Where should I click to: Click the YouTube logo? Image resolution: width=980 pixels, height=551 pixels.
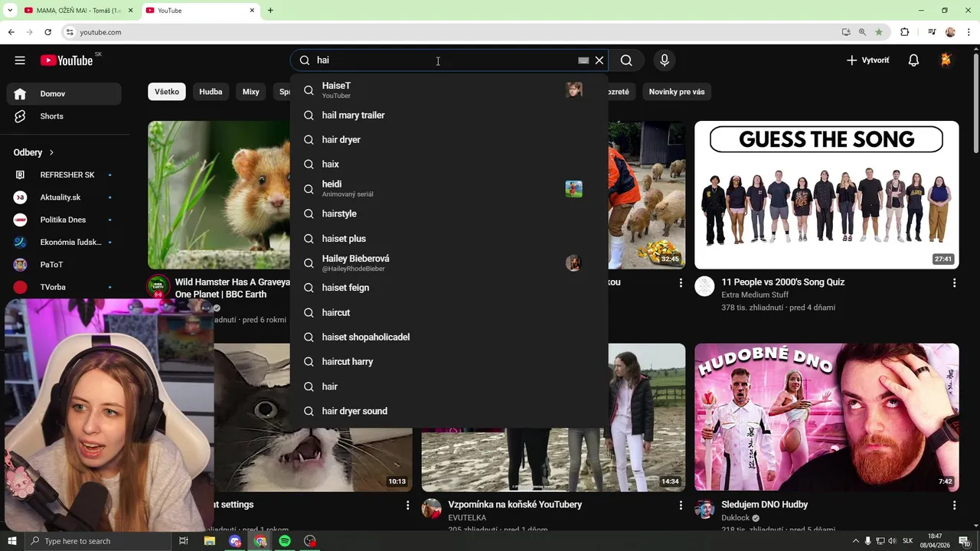[x=67, y=60]
